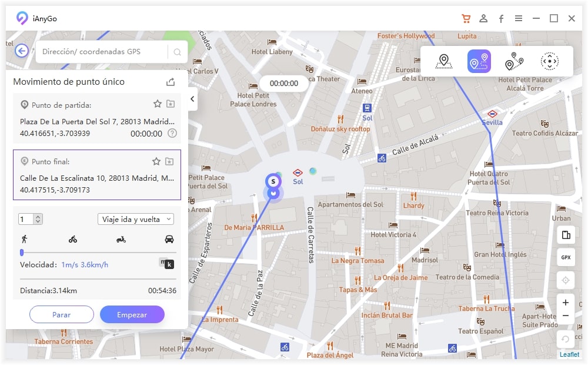This screenshot has height=365, width=588.
Task: Click the reset rotation arrow icon
Action: (x=566, y=340)
